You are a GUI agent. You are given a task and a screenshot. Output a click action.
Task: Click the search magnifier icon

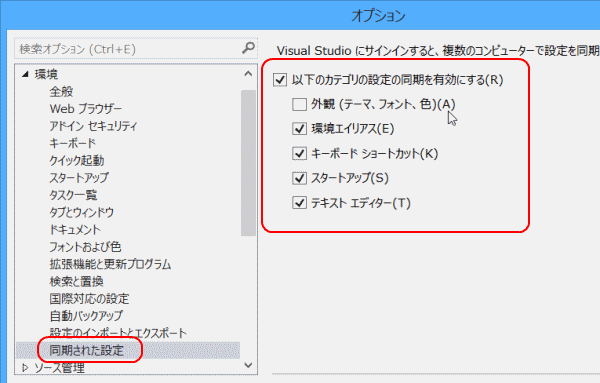coord(248,48)
